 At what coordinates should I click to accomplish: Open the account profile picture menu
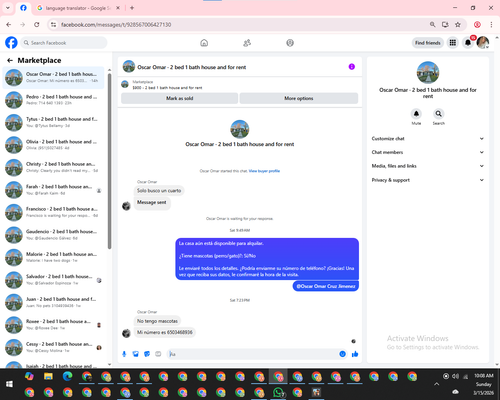(x=483, y=43)
